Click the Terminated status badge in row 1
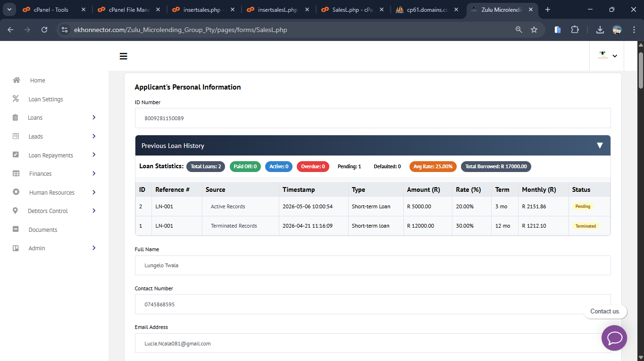Screen dimensions: 644x361 click(x=585, y=226)
